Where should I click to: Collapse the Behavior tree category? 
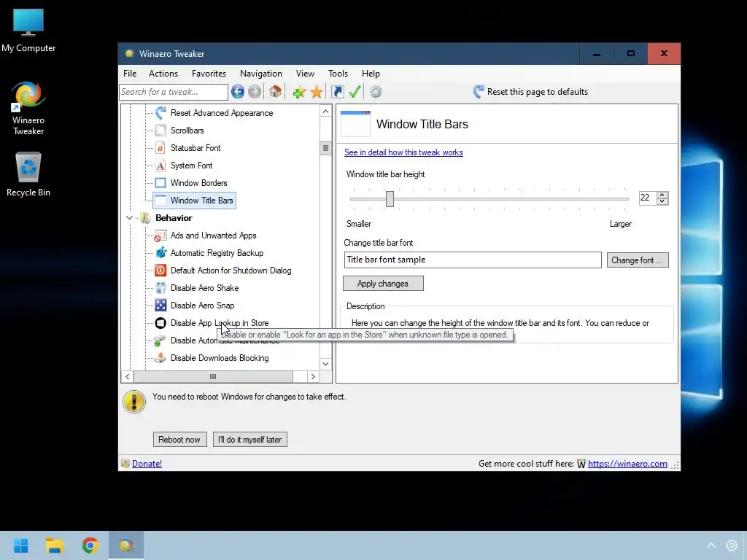click(x=130, y=217)
